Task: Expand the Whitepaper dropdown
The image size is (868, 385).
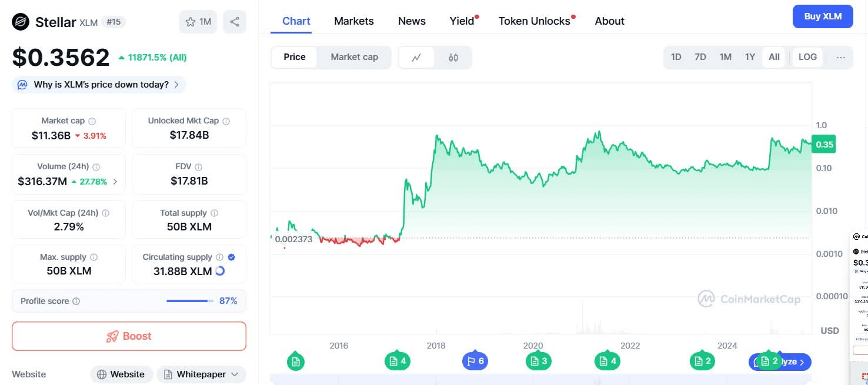Action: click(x=201, y=374)
